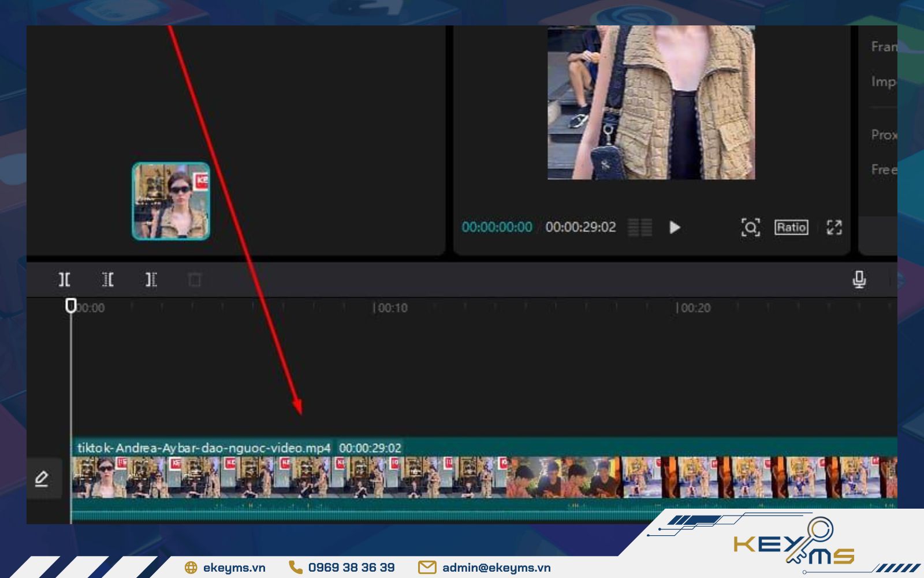Open the split-frame comparison view icon

point(640,228)
